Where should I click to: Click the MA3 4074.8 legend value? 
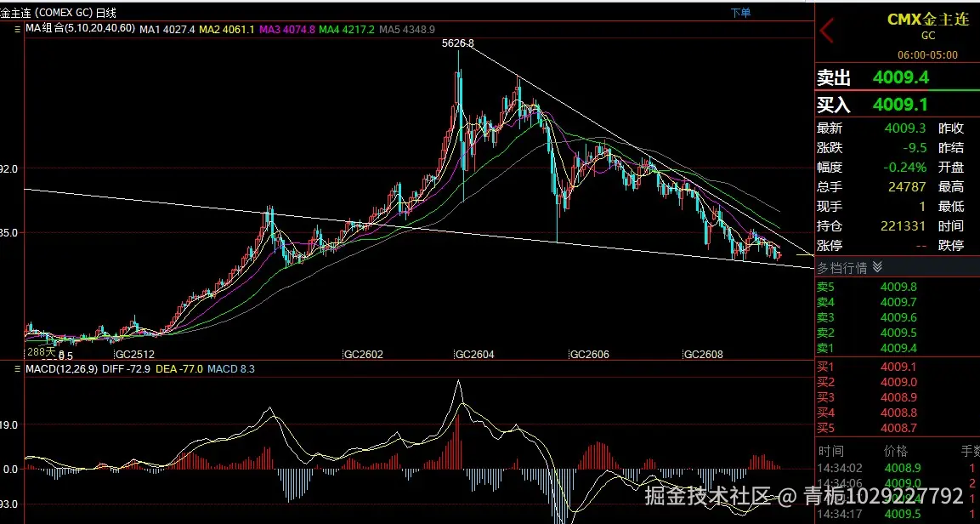[x=287, y=30]
